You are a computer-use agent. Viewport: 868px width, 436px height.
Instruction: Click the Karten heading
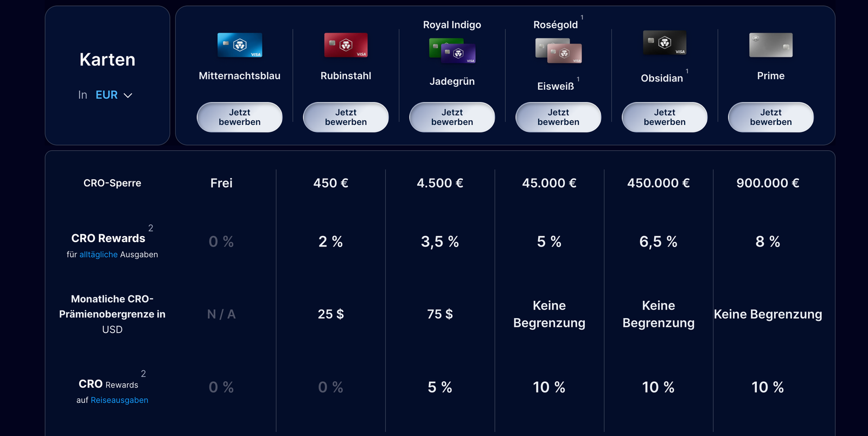coord(107,60)
